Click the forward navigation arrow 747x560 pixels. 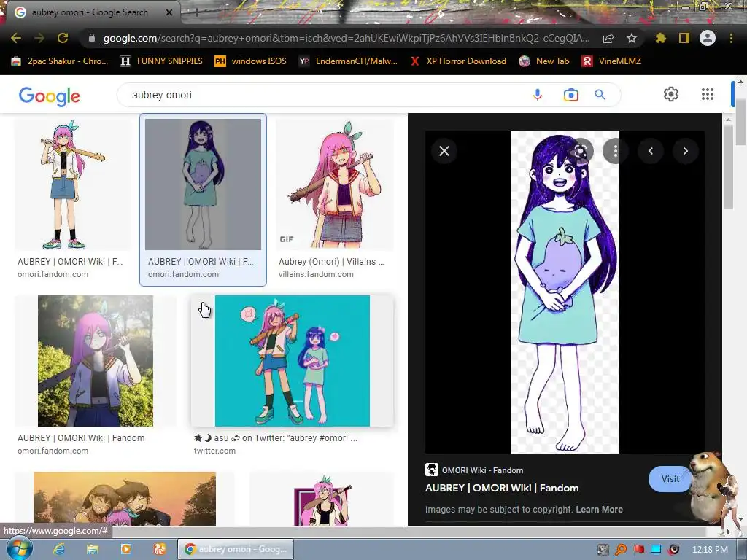click(39, 38)
